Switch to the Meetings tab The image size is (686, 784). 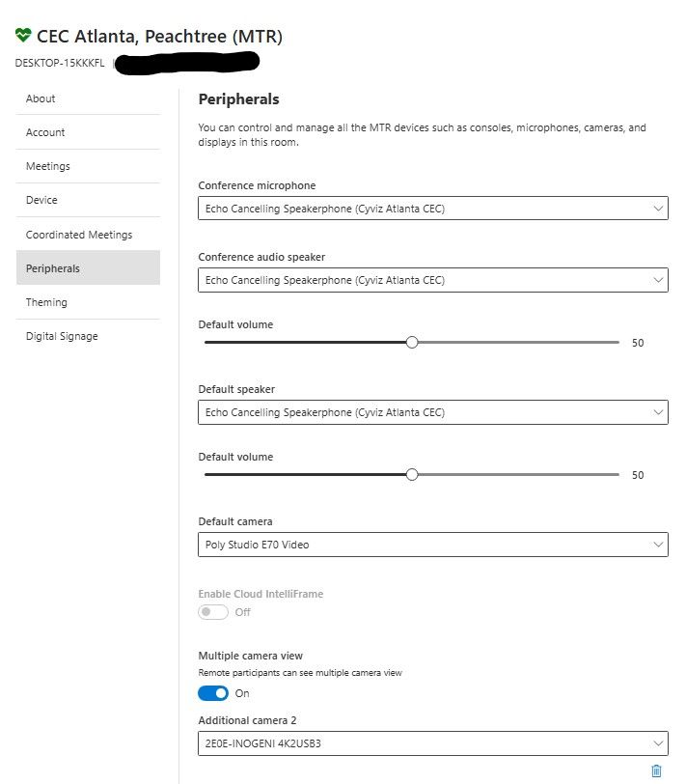(48, 166)
